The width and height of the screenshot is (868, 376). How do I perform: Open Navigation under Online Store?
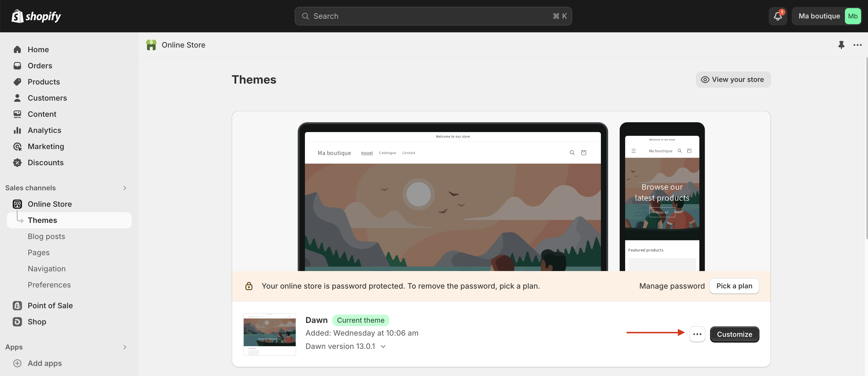coord(46,269)
